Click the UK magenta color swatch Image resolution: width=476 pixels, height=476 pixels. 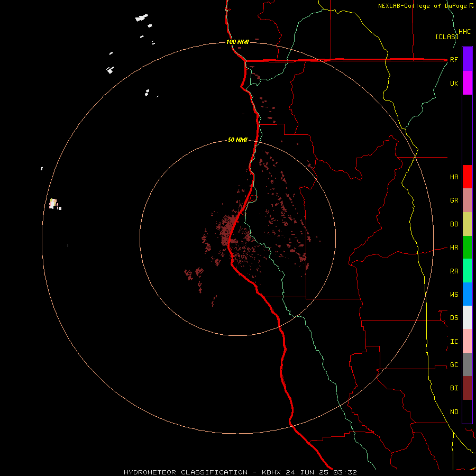467,83
